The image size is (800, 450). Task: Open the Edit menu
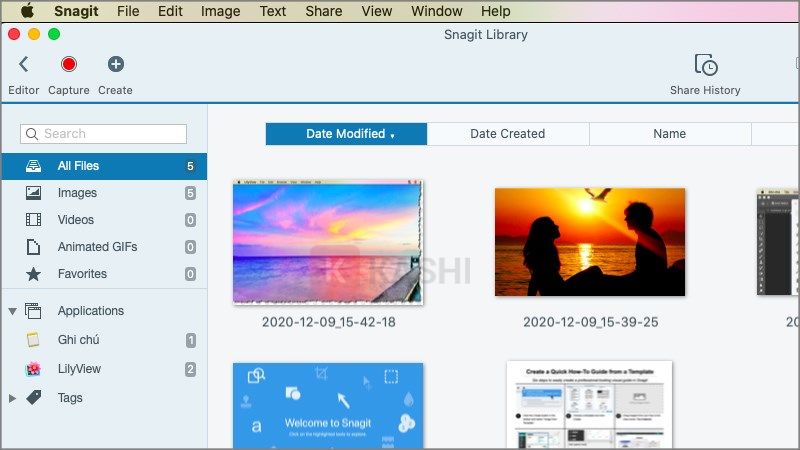(170, 11)
